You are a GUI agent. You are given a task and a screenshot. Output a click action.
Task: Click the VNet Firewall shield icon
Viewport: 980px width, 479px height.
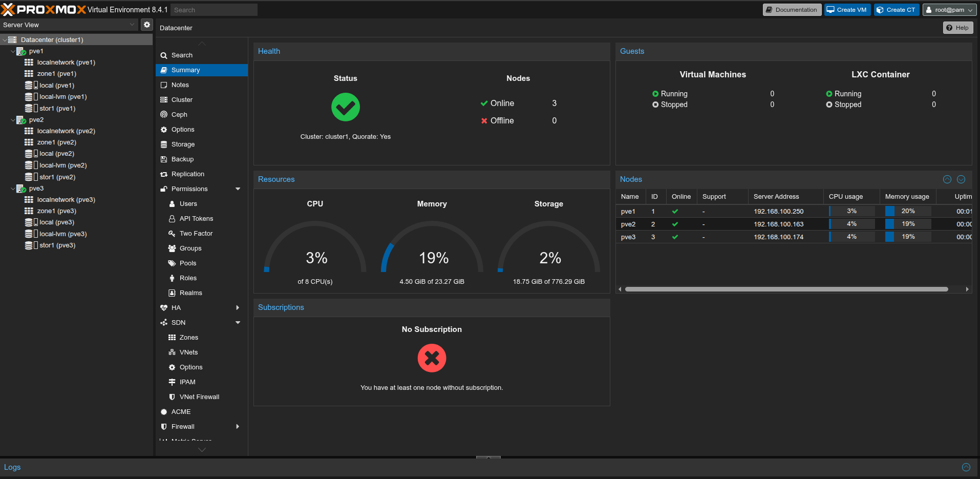coord(172,397)
